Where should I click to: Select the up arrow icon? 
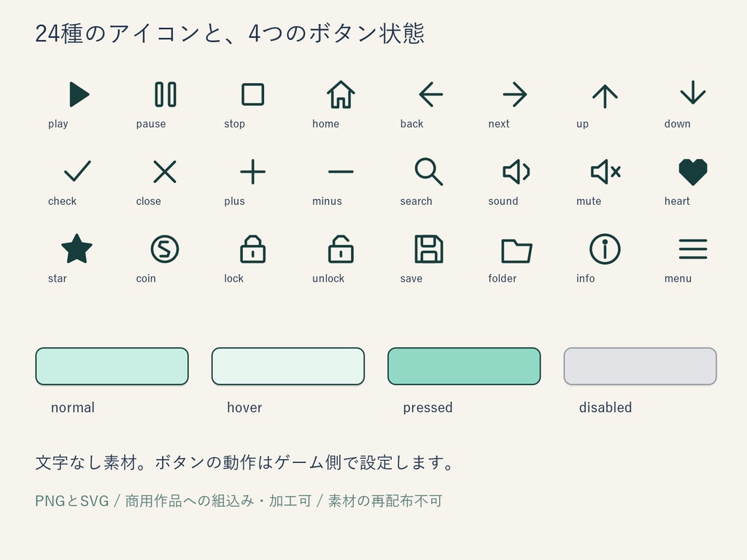point(605,96)
